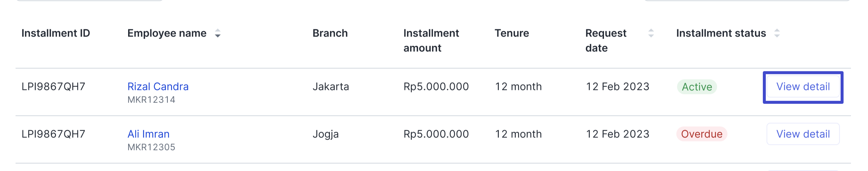Select the Jogja branch cell
Image resolution: width=868 pixels, height=171 pixels.
(x=325, y=134)
